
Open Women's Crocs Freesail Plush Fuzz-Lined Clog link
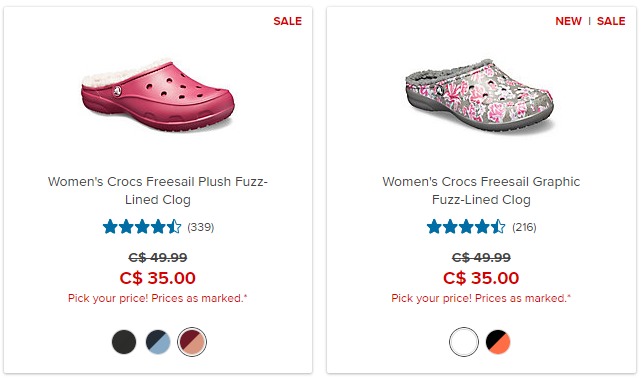coord(158,190)
